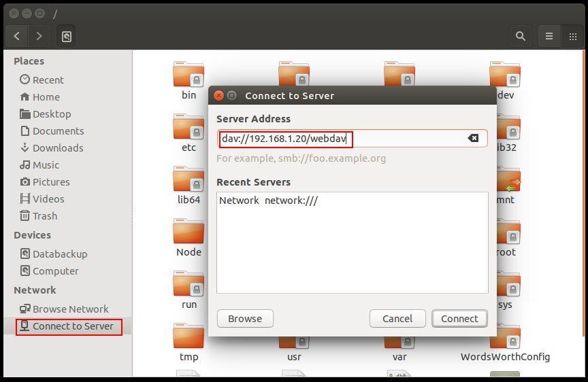Open Documents in sidebar
Viewport: 588px width, 382px height.
52,131
